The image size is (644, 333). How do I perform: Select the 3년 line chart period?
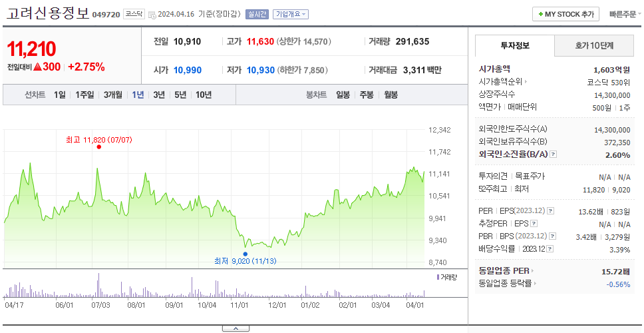[159, 95]
